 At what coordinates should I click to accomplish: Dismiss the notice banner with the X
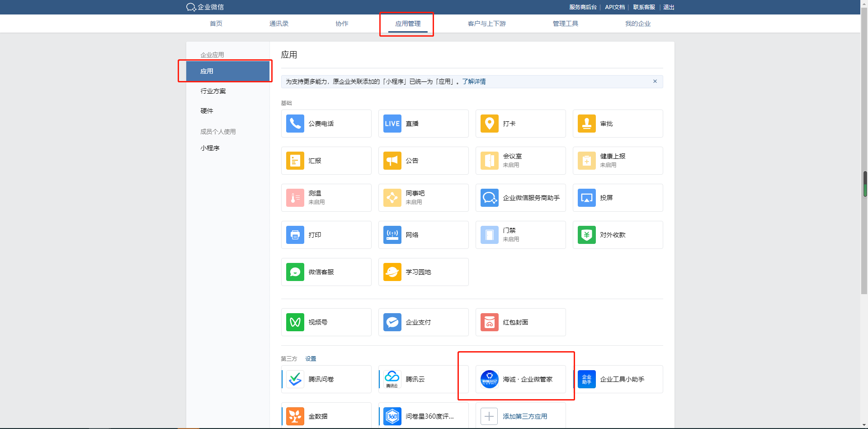click(x=655, y=81)
